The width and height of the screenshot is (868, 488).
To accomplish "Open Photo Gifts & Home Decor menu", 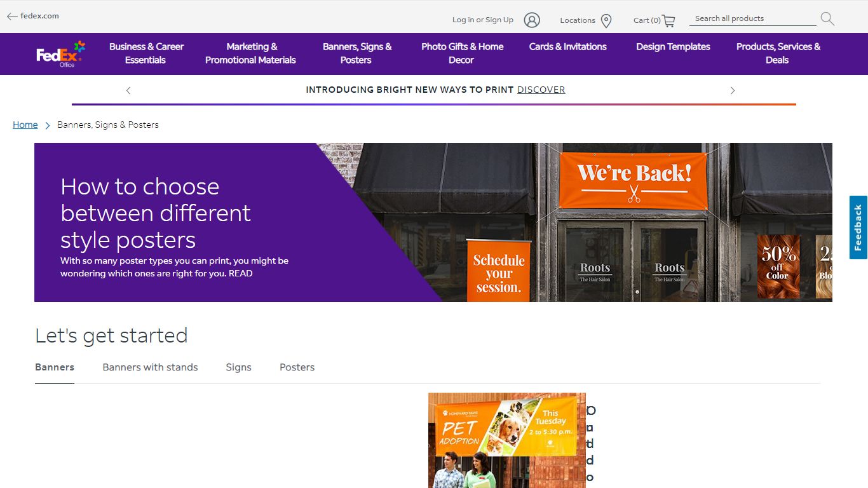I will click(462, 53).
